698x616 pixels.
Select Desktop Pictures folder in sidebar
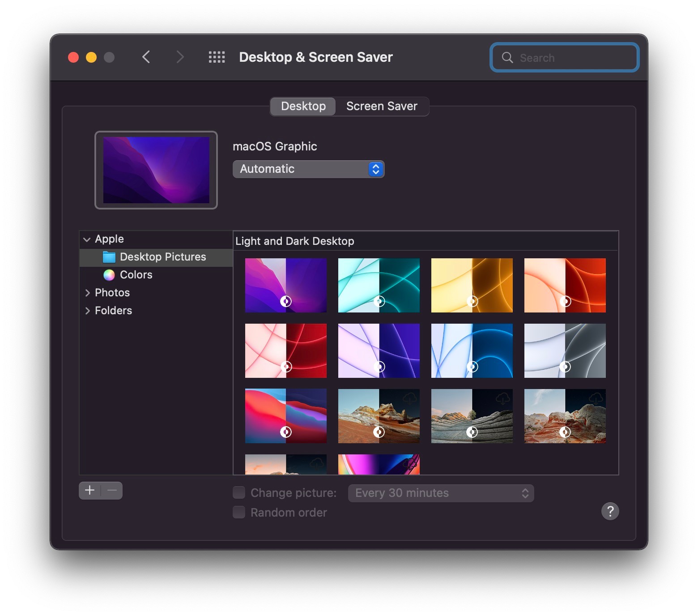tap(162, 257)
